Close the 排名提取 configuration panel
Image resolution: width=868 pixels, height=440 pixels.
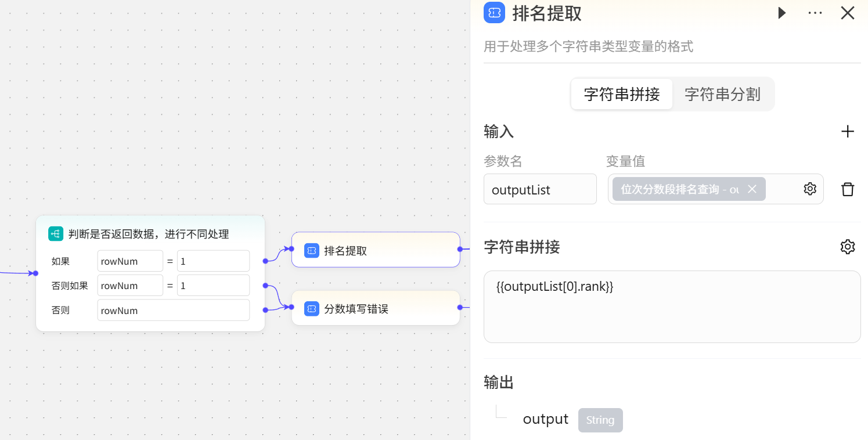coord(847,13)
